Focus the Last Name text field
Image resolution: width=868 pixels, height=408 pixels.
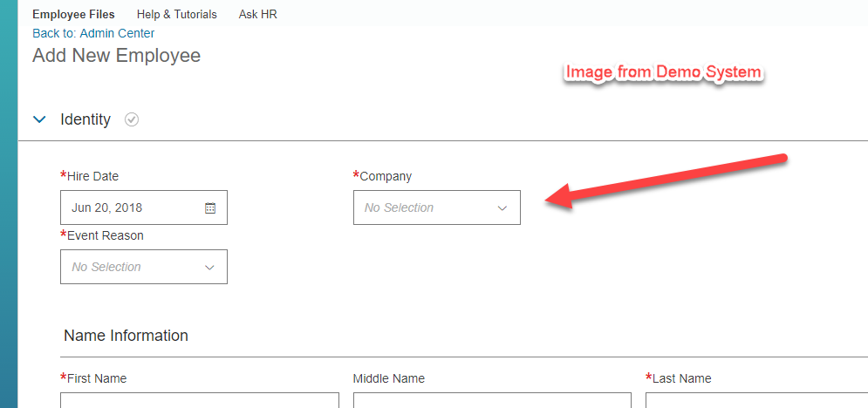pyautogui.click(x=756, y=400)
